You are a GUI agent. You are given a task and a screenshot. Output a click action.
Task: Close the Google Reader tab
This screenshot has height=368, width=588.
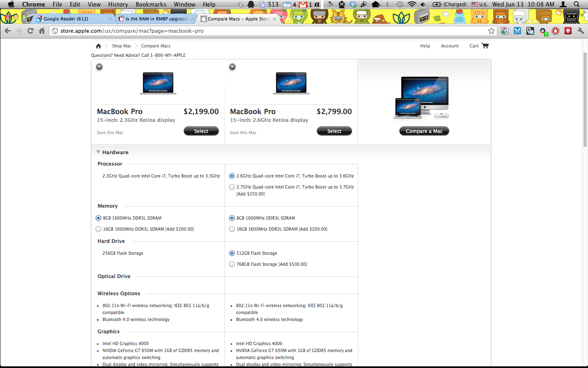[110, 19]
